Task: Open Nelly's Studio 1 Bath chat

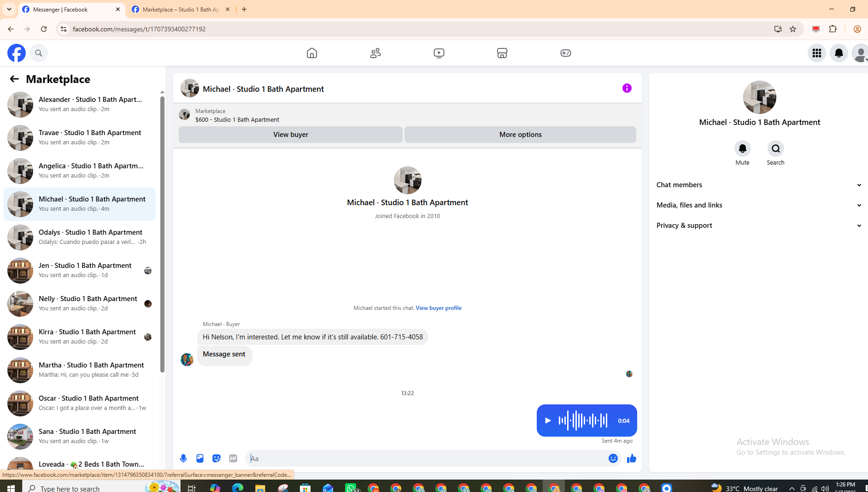Action: tap(79, 303)
